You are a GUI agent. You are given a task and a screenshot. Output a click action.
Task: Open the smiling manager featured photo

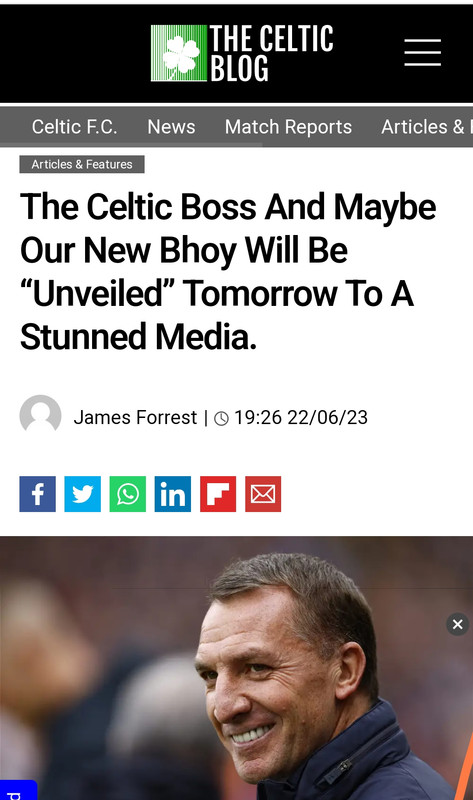pos(236,668)
